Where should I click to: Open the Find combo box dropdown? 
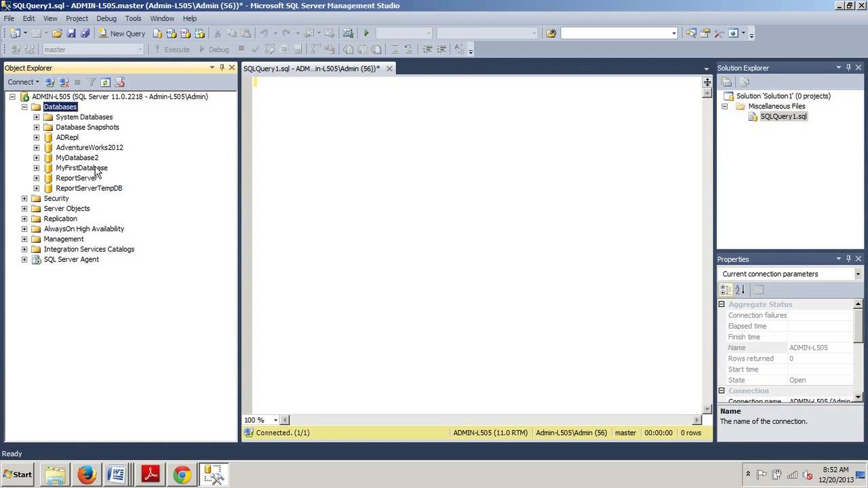pyautogui.click(x=673, y=33)
